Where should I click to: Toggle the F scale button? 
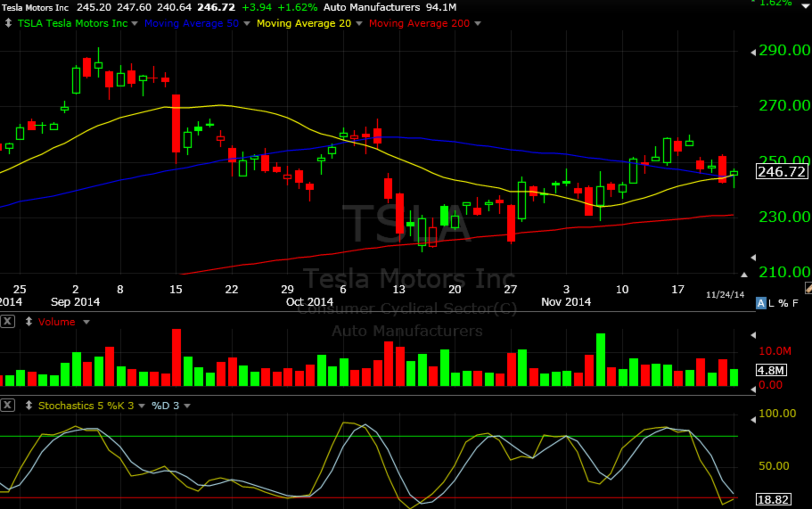coord(796,304)
